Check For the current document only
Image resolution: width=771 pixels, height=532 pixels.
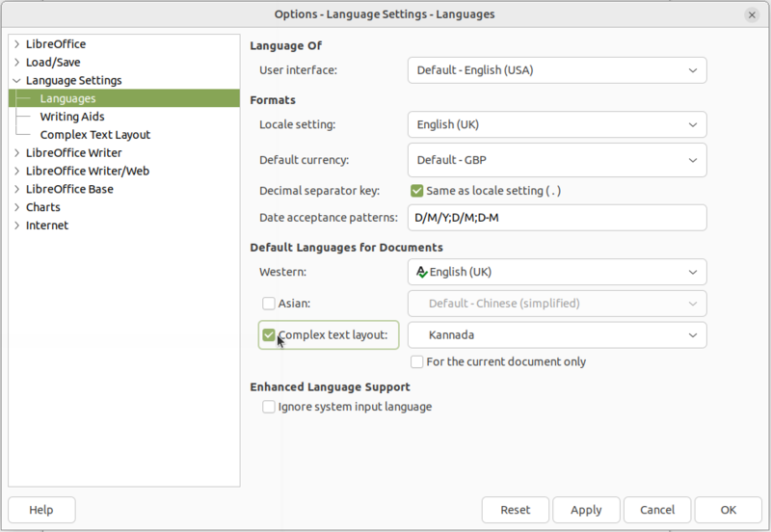pyautogui.click(x=416, y=361)
